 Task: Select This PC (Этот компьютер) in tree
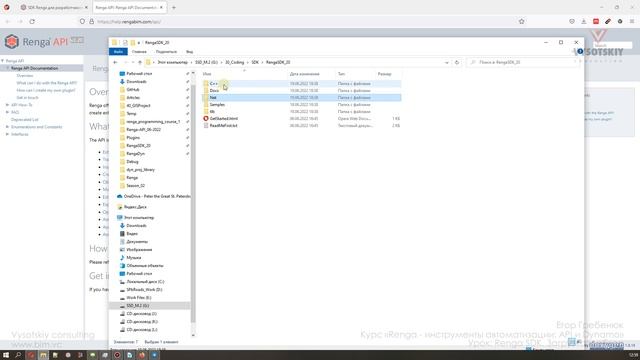[139, 218]
